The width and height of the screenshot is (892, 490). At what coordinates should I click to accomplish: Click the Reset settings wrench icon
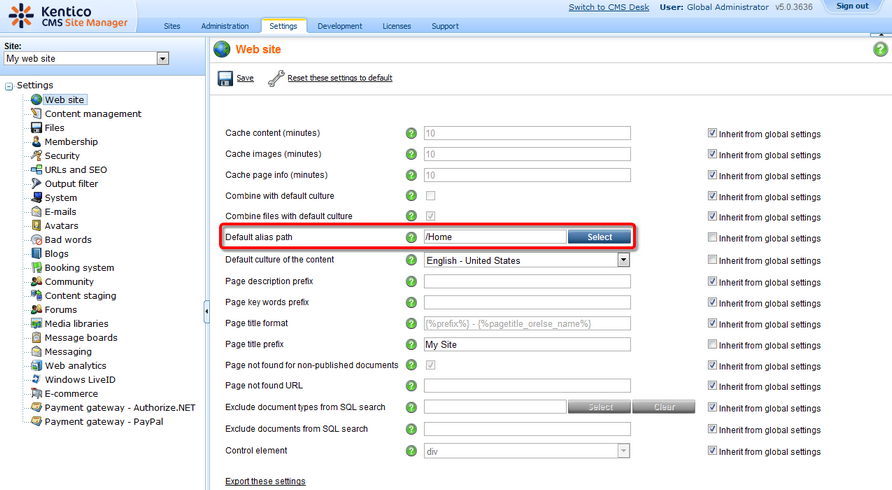point(276,78)
